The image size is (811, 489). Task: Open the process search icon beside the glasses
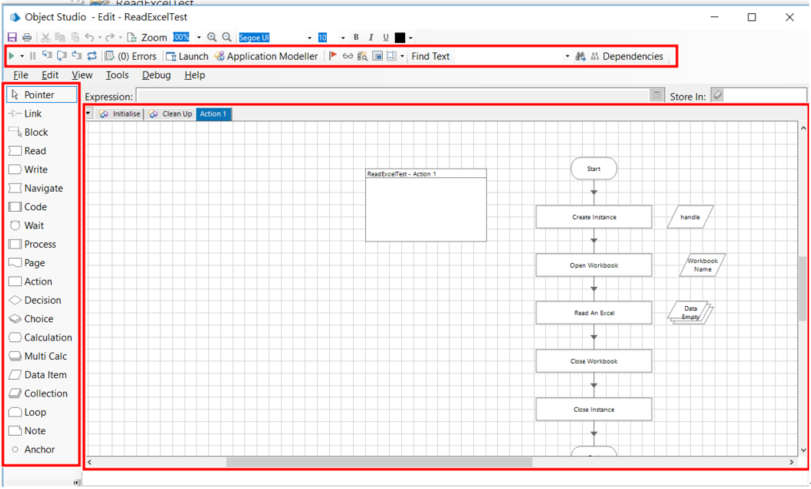pyautogui.click(x=362, y=56)
